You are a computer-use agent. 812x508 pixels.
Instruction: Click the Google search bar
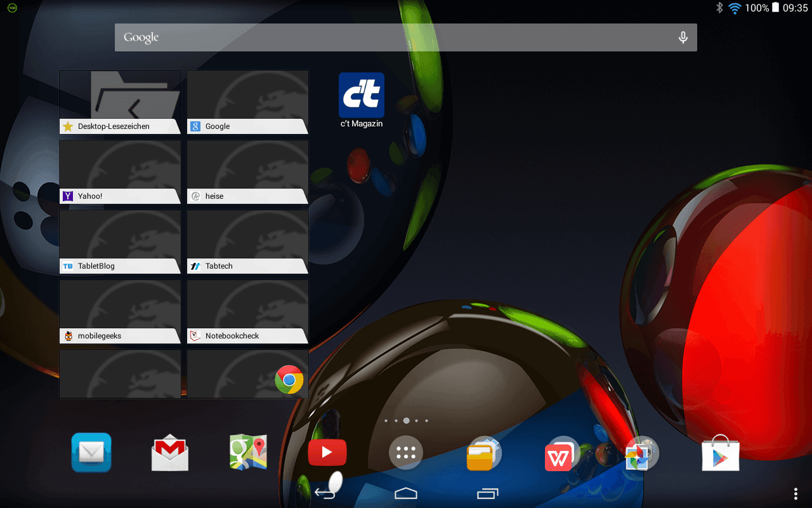click(406, 37)
